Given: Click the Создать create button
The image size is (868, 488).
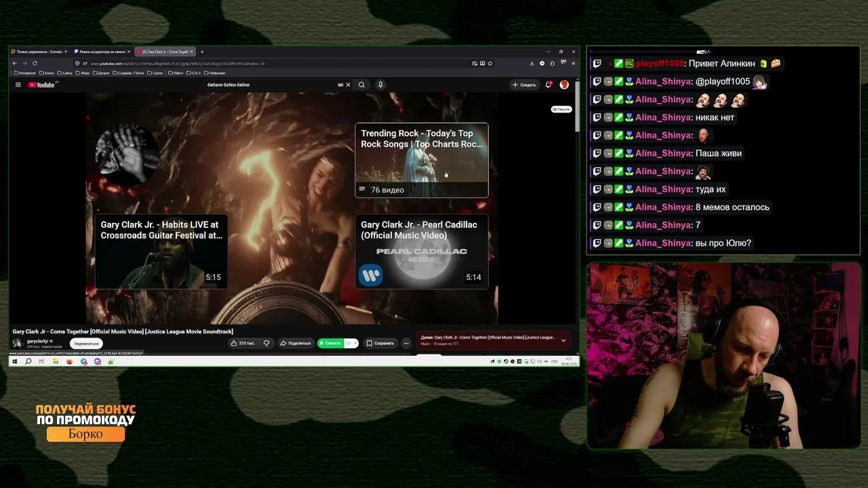Looking at the screenshot, I should point(524,85).
